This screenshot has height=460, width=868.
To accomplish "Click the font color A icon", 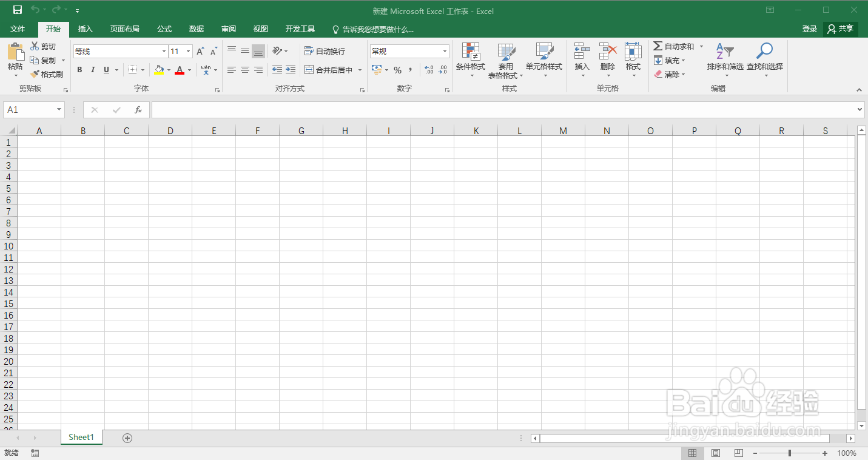I will pos(180,70).
